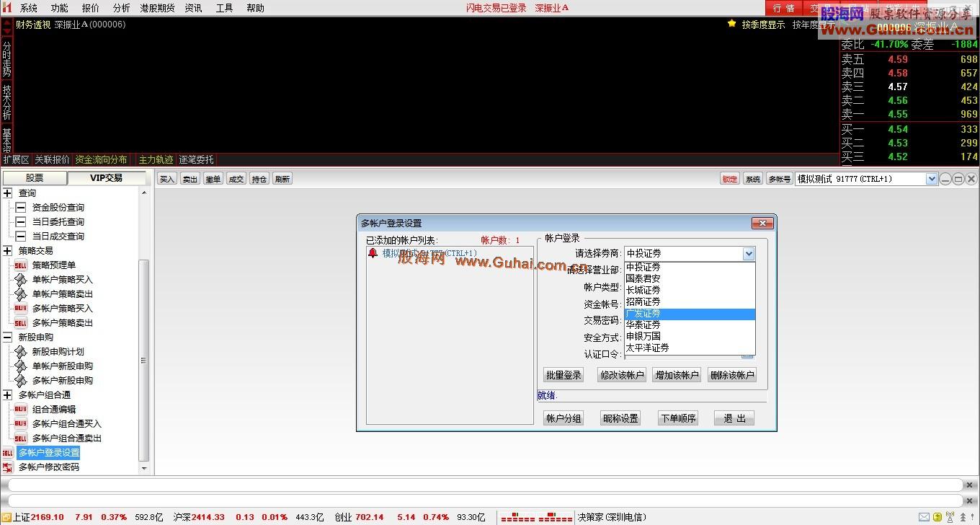The height and width of the screenshot is (525, 980).
Task: Click the 退出 button in dialog
Action: coord(735,418)
